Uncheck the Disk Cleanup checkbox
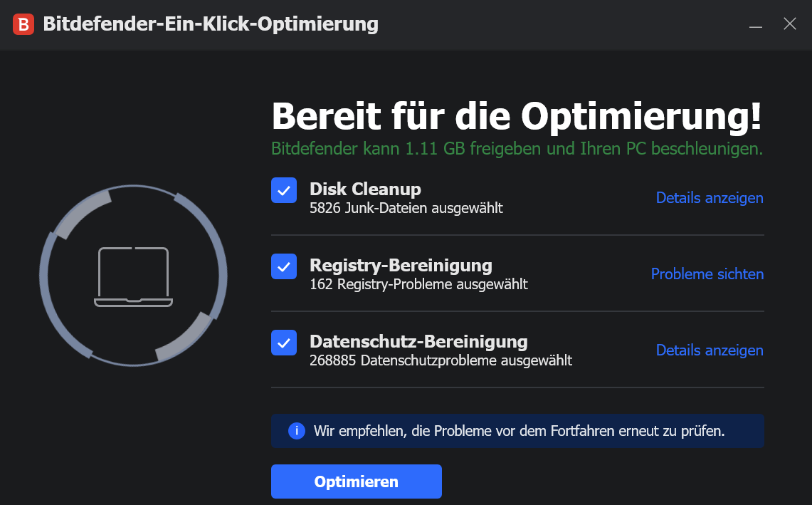The image size is (812, 505). (x=284, y=190)
